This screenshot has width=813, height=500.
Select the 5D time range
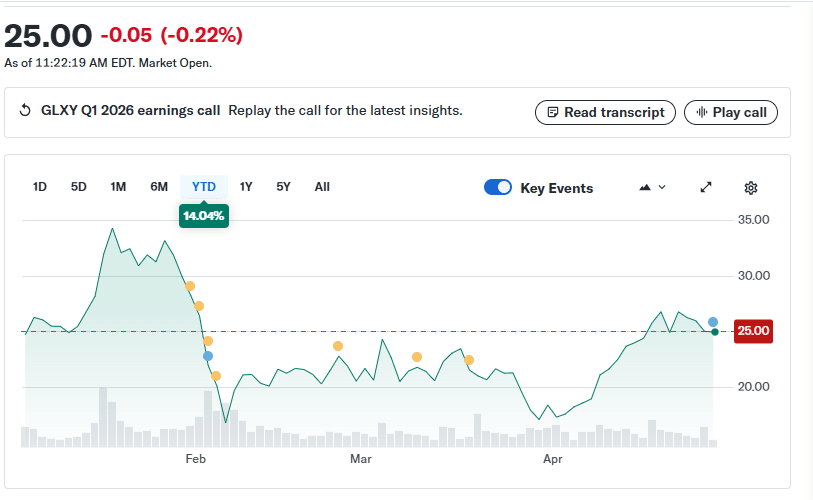78,187
